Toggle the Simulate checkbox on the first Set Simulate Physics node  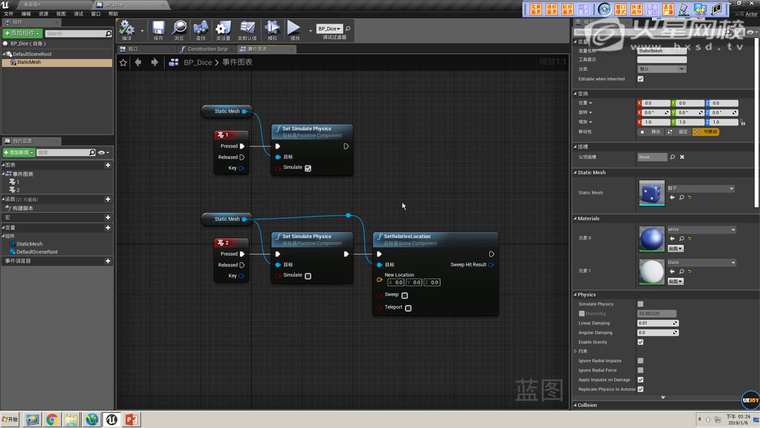click(x=308, y=168)
